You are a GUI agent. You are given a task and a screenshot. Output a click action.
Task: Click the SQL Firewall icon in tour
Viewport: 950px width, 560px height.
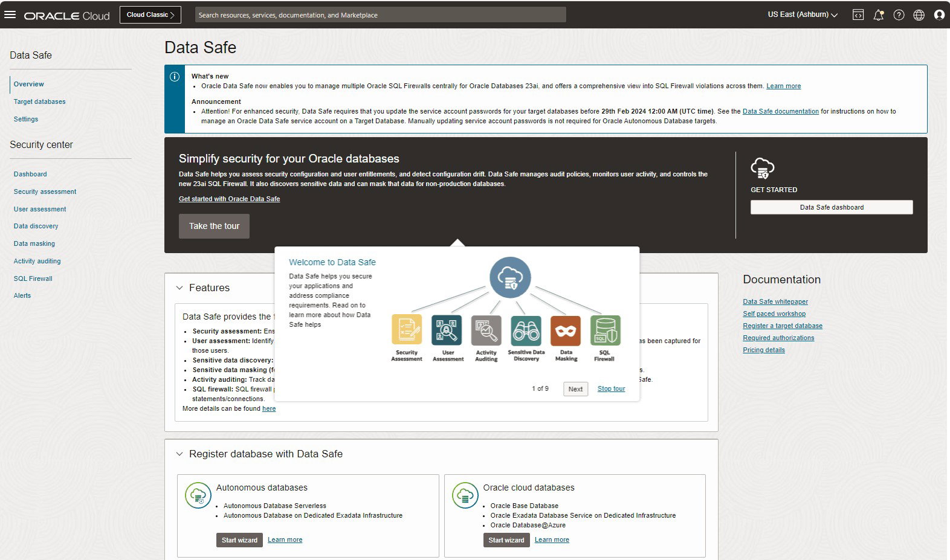[x=605, y=330]
